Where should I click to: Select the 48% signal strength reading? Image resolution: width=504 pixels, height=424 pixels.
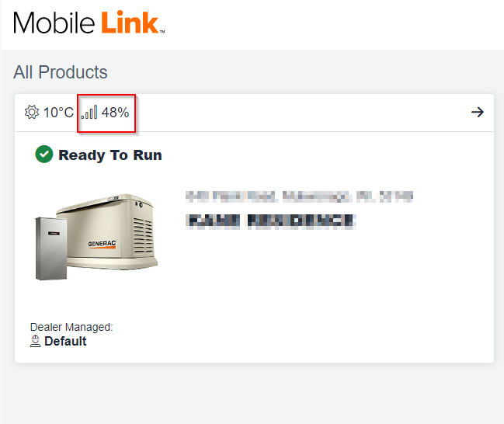coord(115,113)
